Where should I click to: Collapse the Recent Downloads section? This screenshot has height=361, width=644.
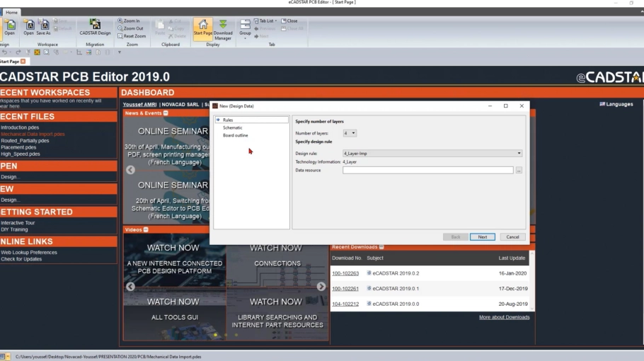[381, 247]
